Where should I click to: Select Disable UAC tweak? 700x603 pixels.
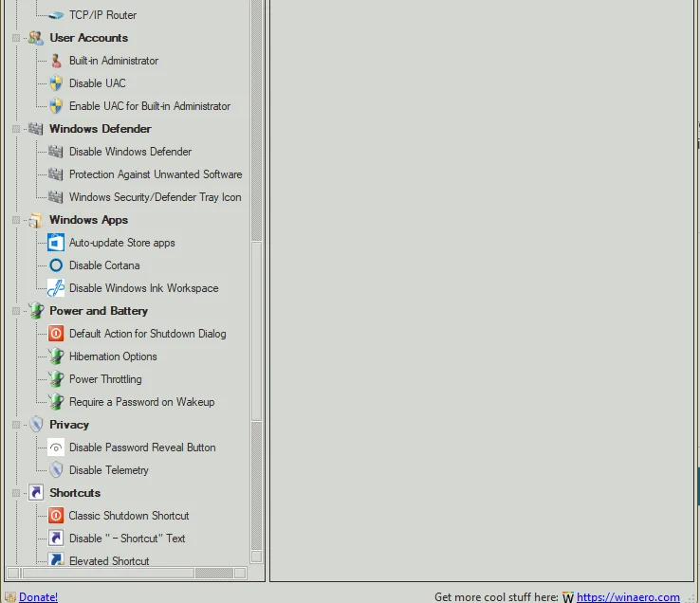pyautogui.click(x=98, y=83)
